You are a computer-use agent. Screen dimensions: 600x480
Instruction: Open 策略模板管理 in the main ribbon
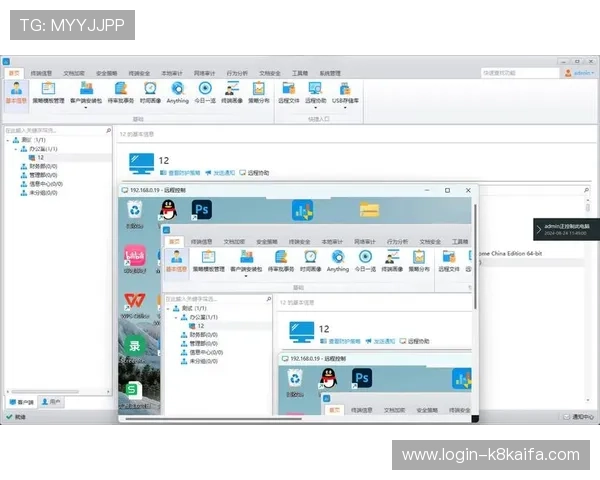tap(49, 92)
